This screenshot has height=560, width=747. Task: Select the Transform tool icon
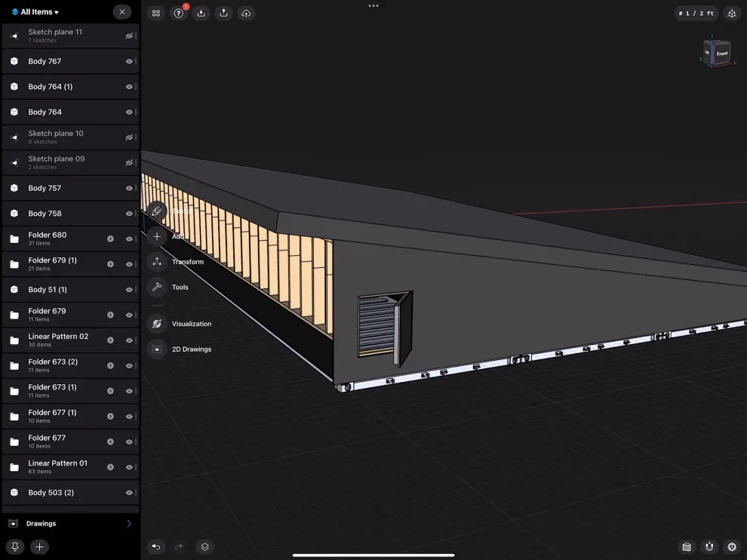point(157,262)
